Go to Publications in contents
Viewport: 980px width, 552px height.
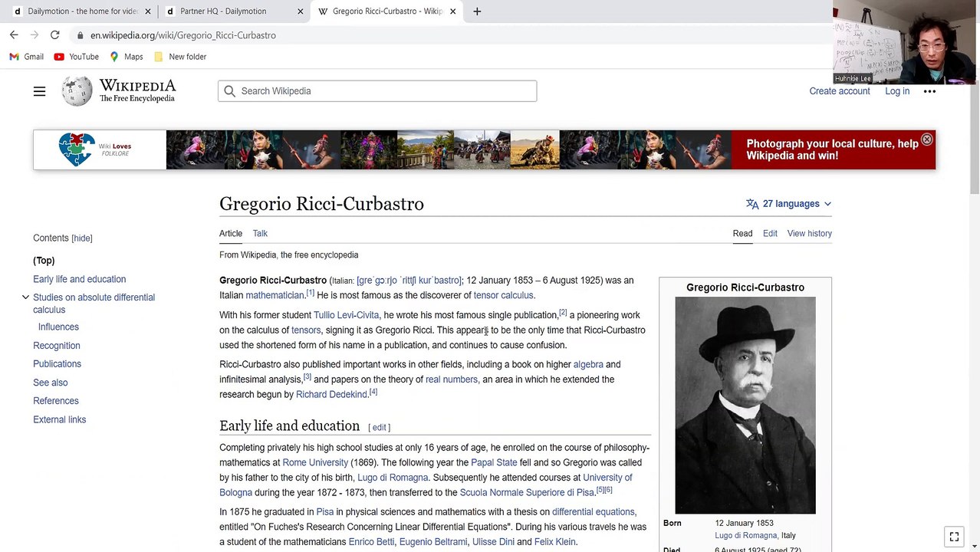(x=57, y=364)
